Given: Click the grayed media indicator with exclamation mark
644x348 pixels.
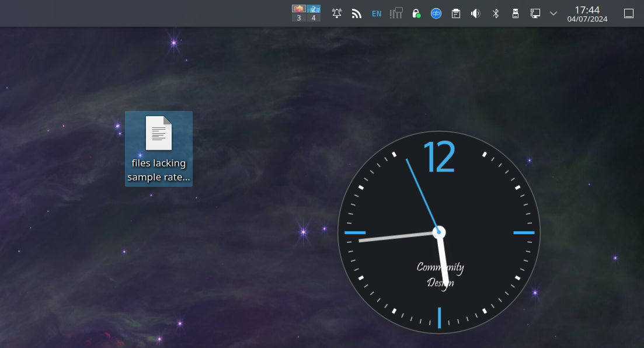Looking at the screenshot, I should 396,13.
